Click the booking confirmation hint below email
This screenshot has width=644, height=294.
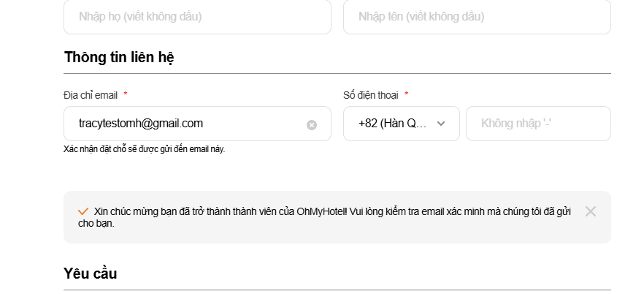[x=145, y=149]
